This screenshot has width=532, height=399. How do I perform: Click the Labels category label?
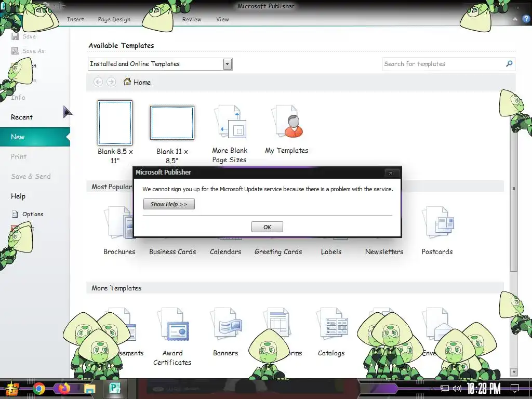pos(331,252)
